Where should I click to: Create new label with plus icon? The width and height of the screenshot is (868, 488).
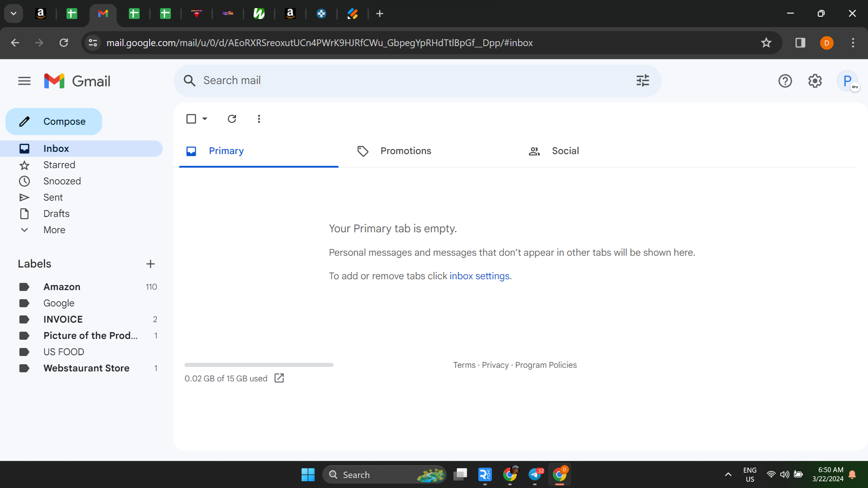(x=151, y=264)
